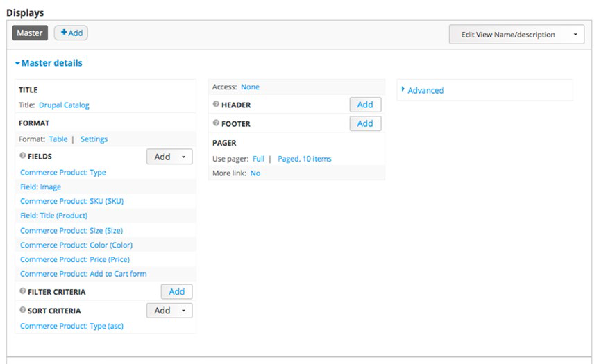Collapse the Master details section
Screen dimensions: 599x364
pyautogui.click(x=49, y=63)
